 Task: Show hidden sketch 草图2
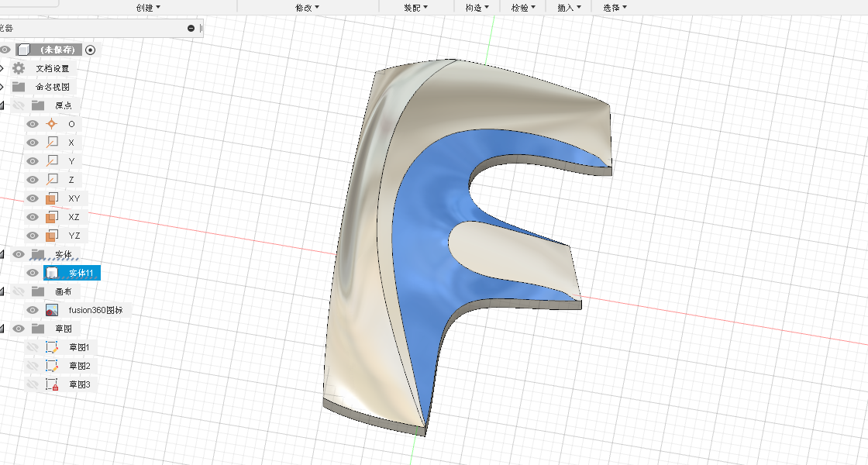pyautogui.click(x=33, y=366)
